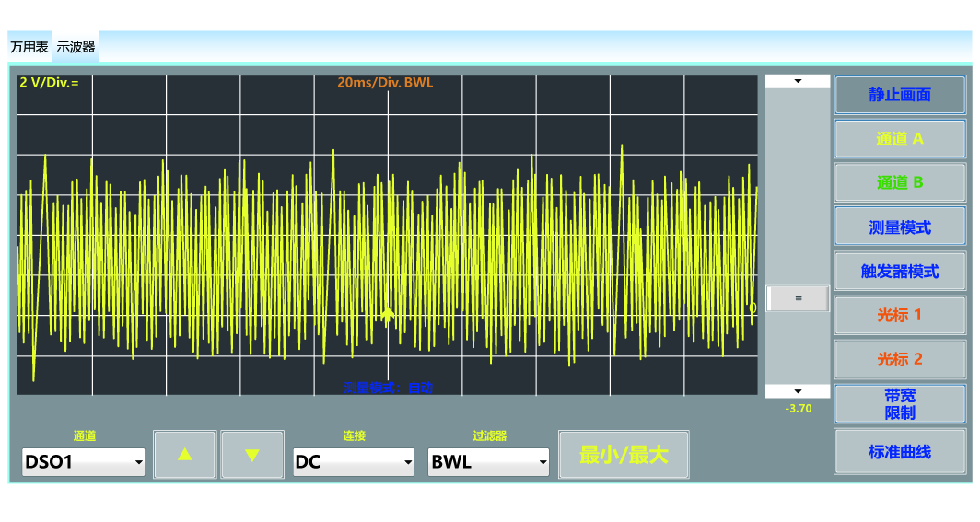
Task: Open the BWL filter dropdown
Action: (488, 462)
